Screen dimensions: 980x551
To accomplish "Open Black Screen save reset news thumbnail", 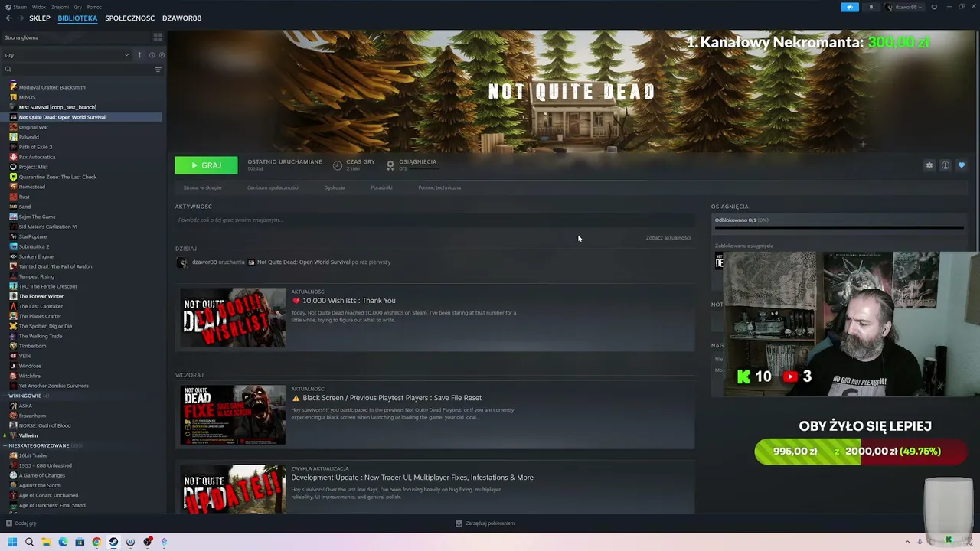I will pos(233,415).
